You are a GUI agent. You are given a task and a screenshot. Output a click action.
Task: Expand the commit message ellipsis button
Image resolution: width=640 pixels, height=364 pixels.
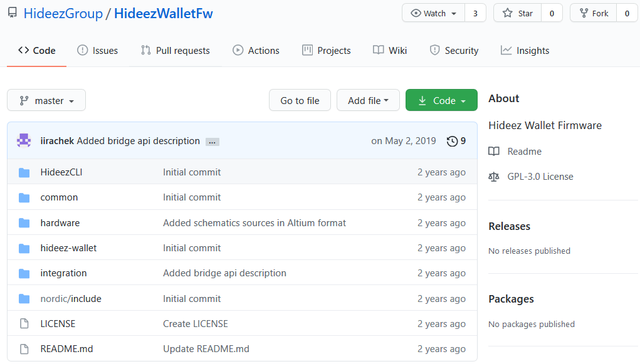point(212,142)
